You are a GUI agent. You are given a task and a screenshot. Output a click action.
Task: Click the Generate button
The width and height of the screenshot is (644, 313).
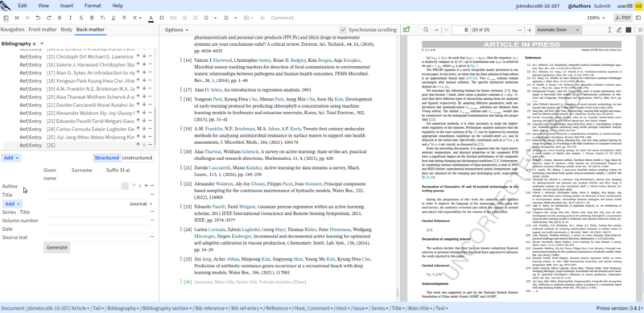point(56,247)
